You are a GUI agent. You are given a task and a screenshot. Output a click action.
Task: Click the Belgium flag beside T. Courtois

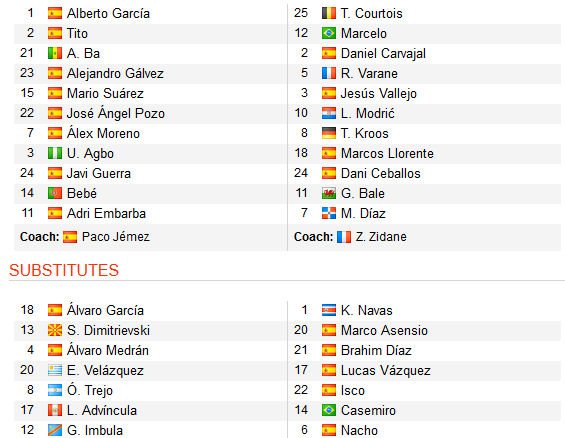point(329,13)
